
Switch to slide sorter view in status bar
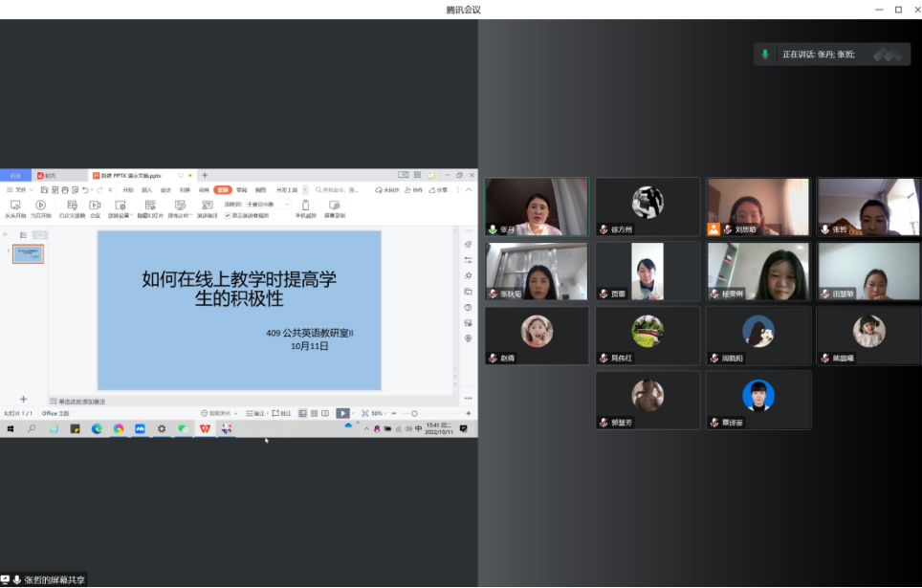pos(314,413)
